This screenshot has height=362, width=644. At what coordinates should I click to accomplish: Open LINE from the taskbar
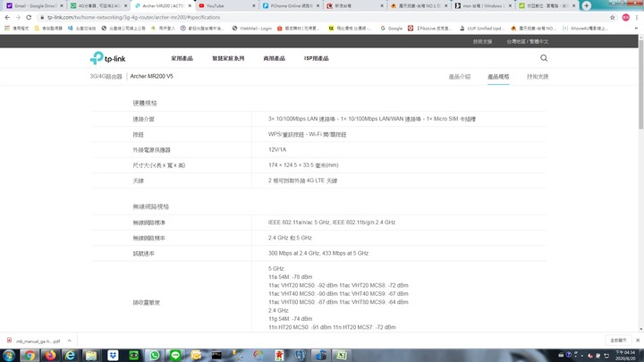(175, 355)
